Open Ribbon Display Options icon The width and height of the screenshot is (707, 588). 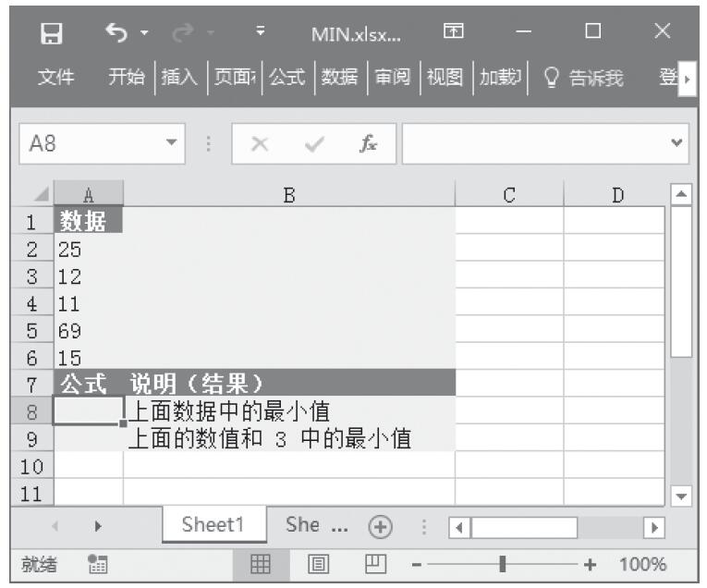coord(454,34)
